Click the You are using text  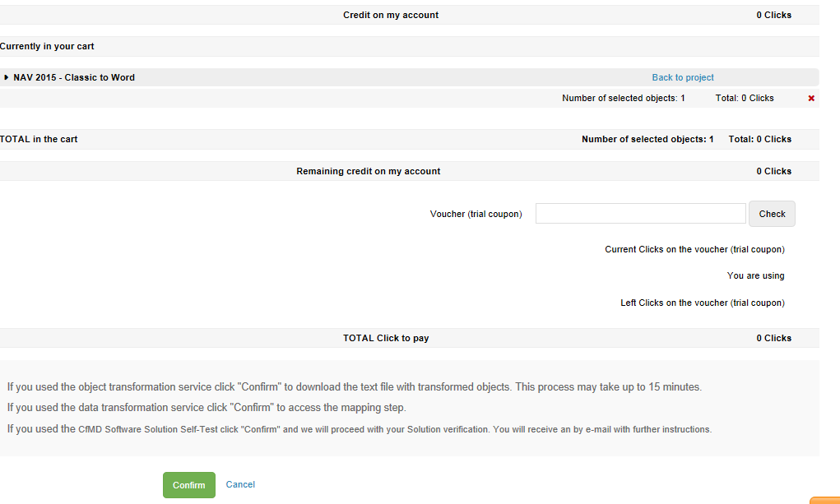click(755, 275)
